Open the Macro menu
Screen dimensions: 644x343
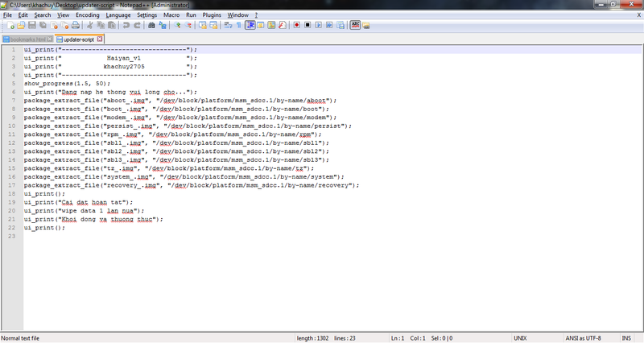(171, 14)
